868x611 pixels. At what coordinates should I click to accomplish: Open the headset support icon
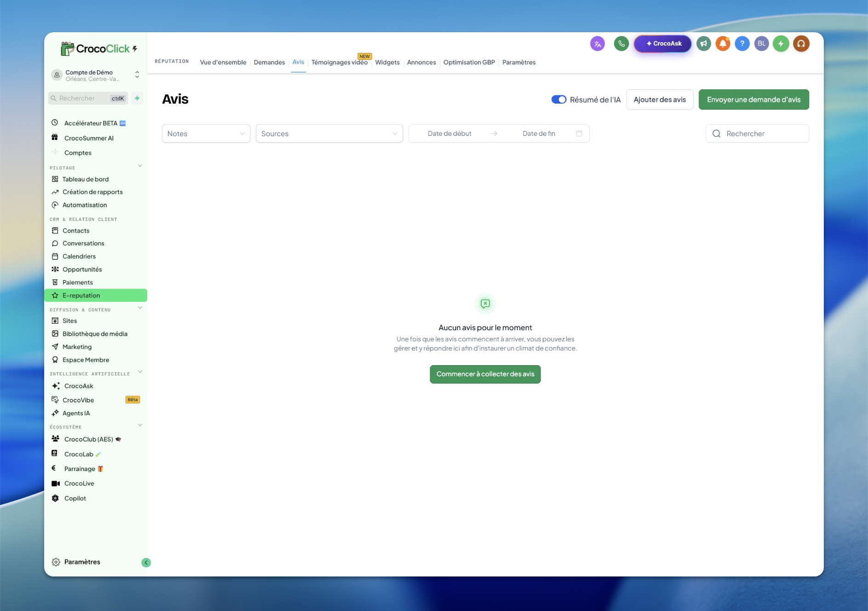[801, 44]
